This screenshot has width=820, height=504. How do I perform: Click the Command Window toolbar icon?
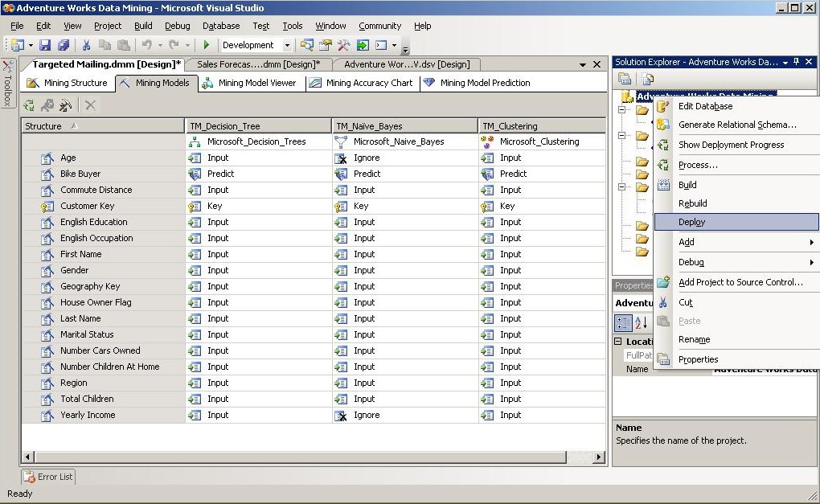point(381,45)
